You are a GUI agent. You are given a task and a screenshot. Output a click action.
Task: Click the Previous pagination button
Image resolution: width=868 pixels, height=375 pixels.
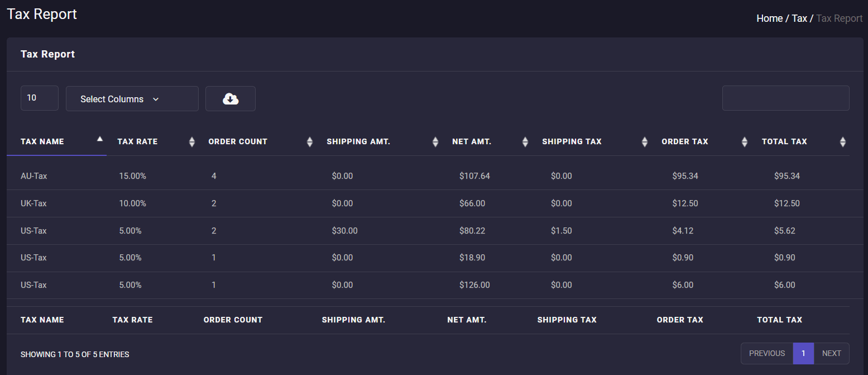766,353
